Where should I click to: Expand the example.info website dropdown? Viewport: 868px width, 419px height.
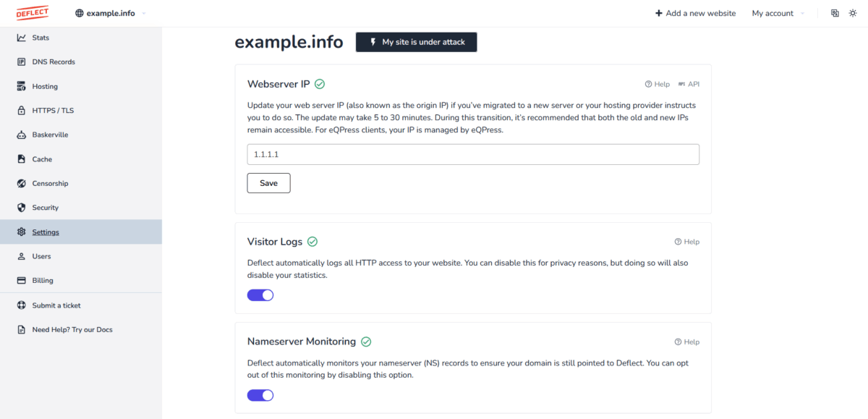110,13
